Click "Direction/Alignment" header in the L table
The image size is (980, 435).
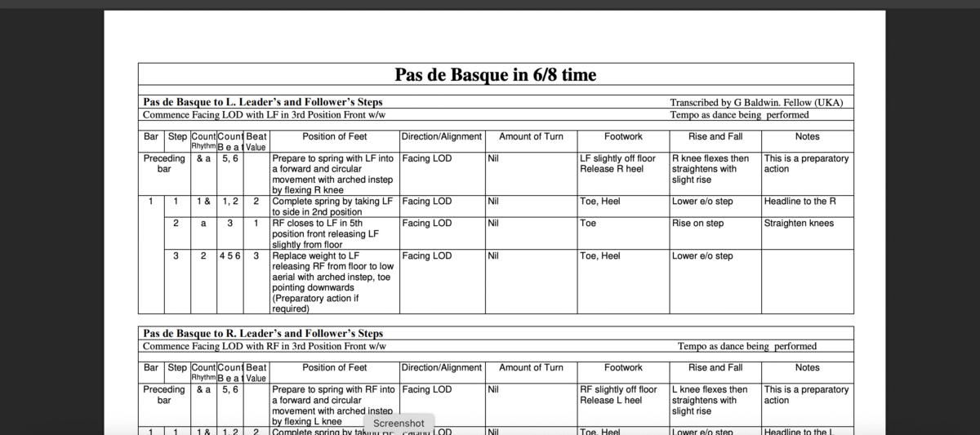[x=442, y=137]
